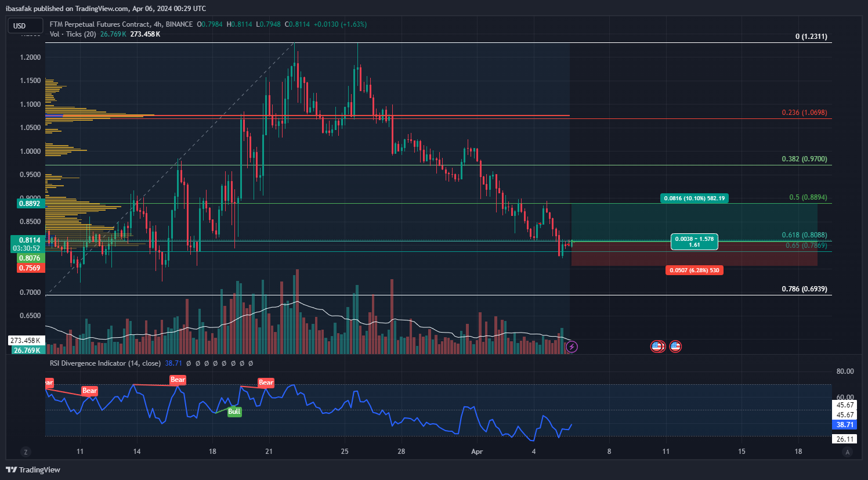This screenshot has width=868, height=480.
Task: Click the '25' date on the time axis
Action: [x=345, y=452]
